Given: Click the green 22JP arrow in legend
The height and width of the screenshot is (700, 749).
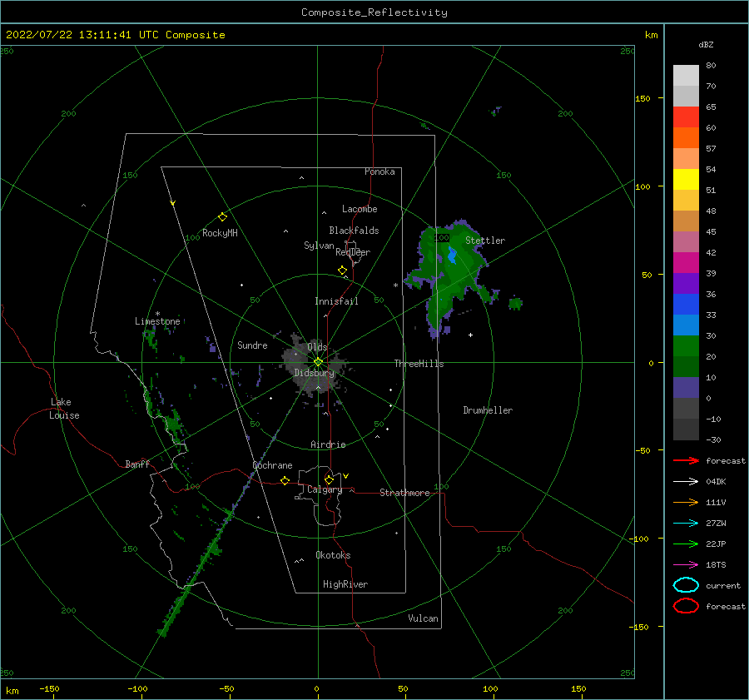Looking at the screenshot, I should pos(686,544).
